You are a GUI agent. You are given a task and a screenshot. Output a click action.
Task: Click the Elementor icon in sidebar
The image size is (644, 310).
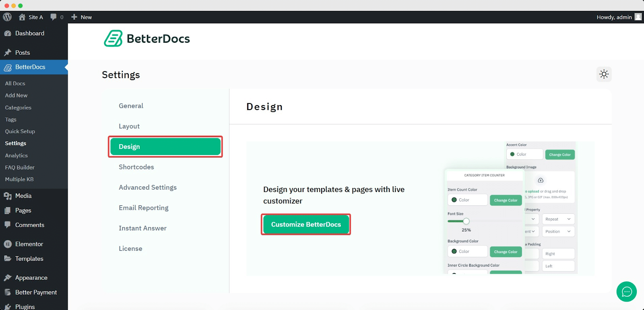coord(8,244)
